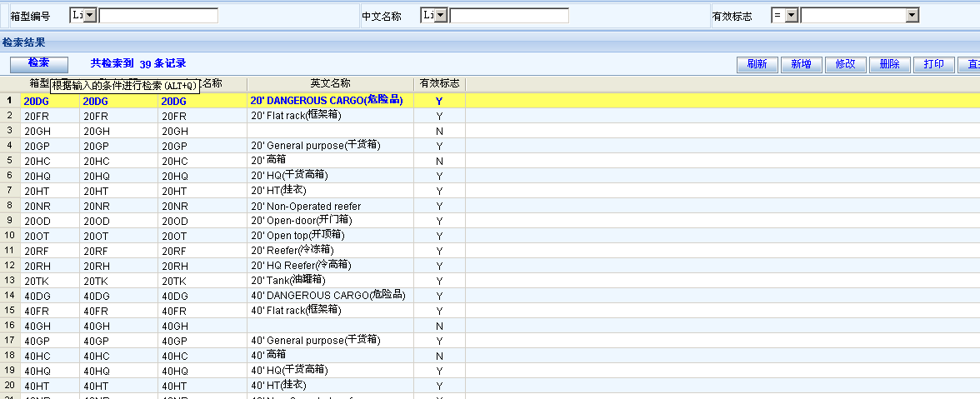The width and height of the screenshot is (980, 399).
Task: Expand the 有效标志 value dropdown
Action: [912, 16]
